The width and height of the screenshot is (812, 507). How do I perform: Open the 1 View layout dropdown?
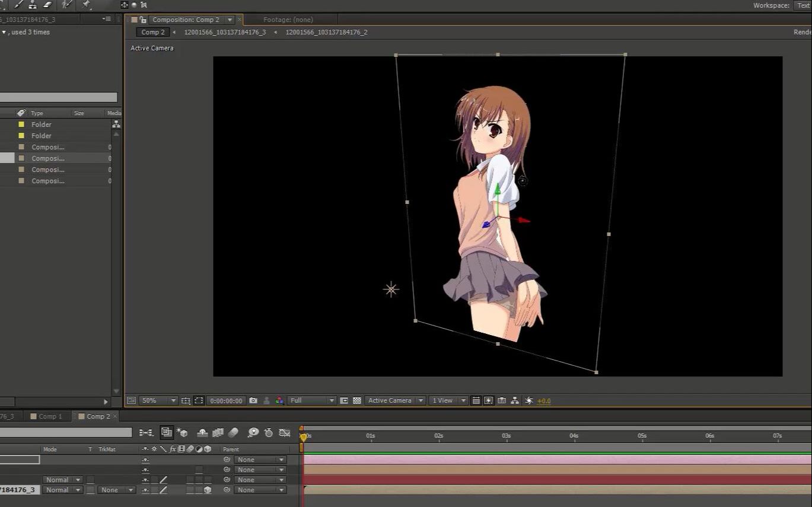click(448, 401)
